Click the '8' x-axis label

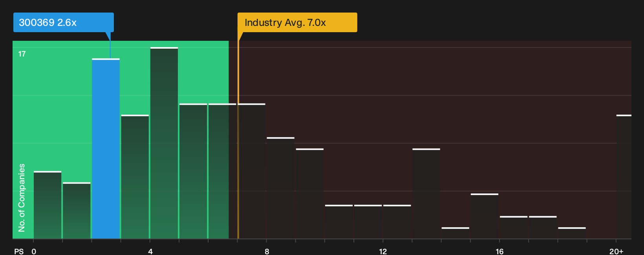pos(267,251)
